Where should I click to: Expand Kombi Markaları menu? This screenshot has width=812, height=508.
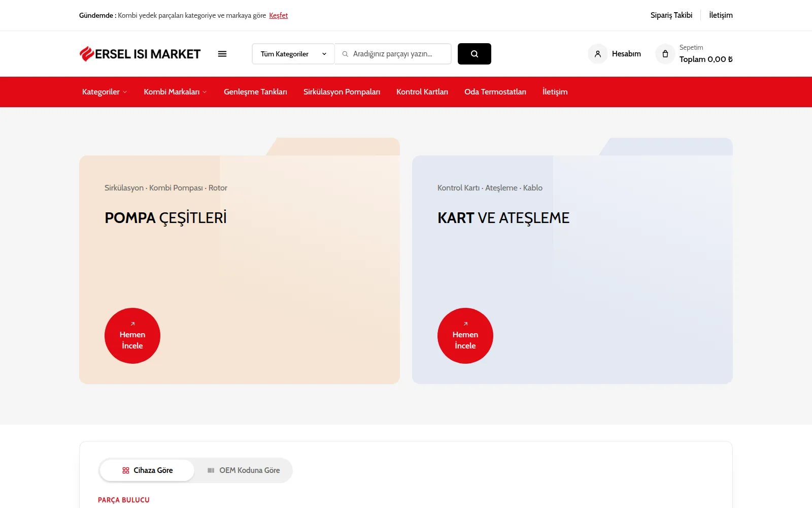tap(175, 92)
